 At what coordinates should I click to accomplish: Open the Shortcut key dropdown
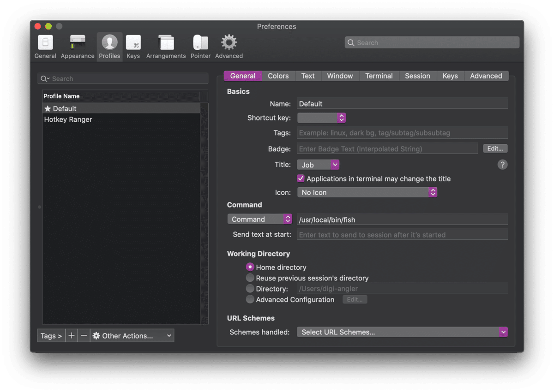pos(321,118)
